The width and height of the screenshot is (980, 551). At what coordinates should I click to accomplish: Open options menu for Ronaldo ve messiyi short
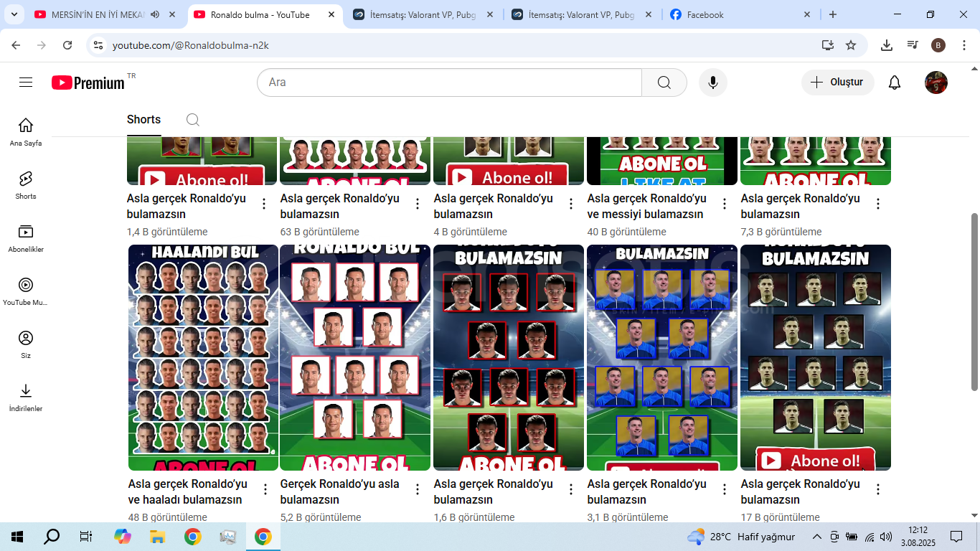[x=725, y=204]
